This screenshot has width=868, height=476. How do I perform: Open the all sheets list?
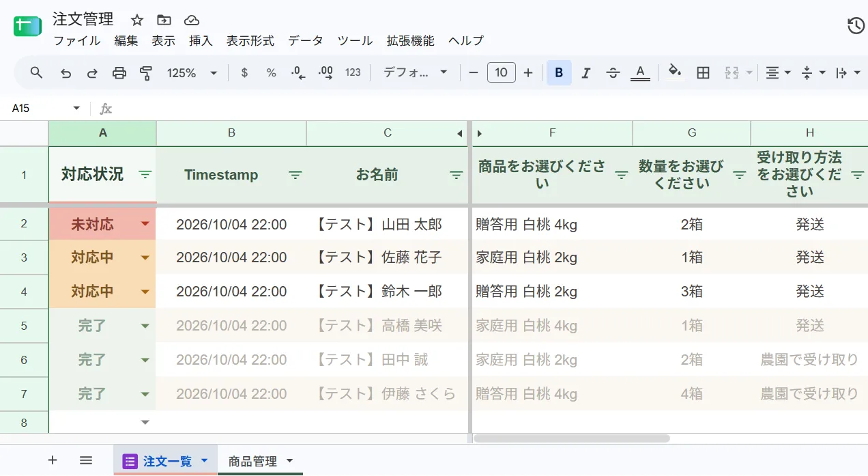pos(86,460)
